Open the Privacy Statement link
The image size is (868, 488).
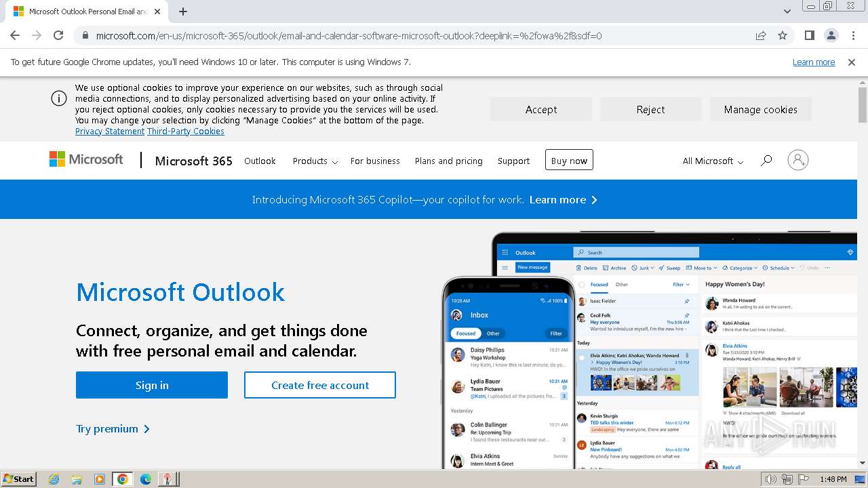tap(110, 131)
